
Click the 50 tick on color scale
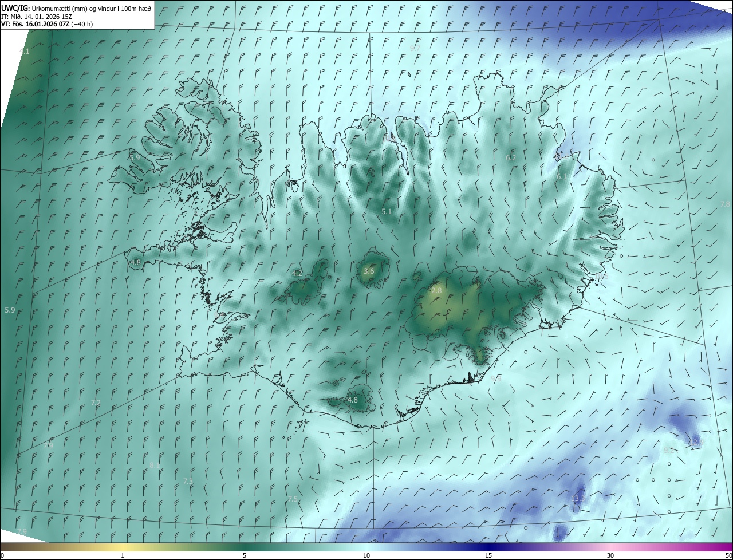pyautogui.click(x=728, y=555)
